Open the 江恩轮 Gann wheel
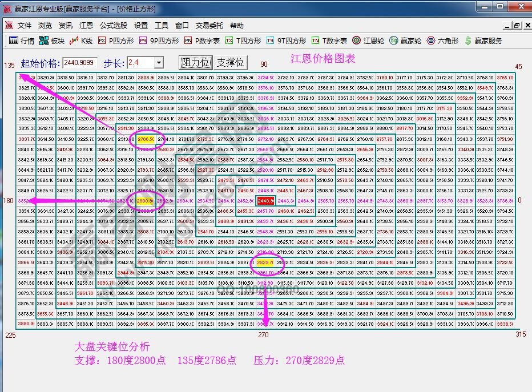Screen dimensions: 532x392 pos(368,41)
